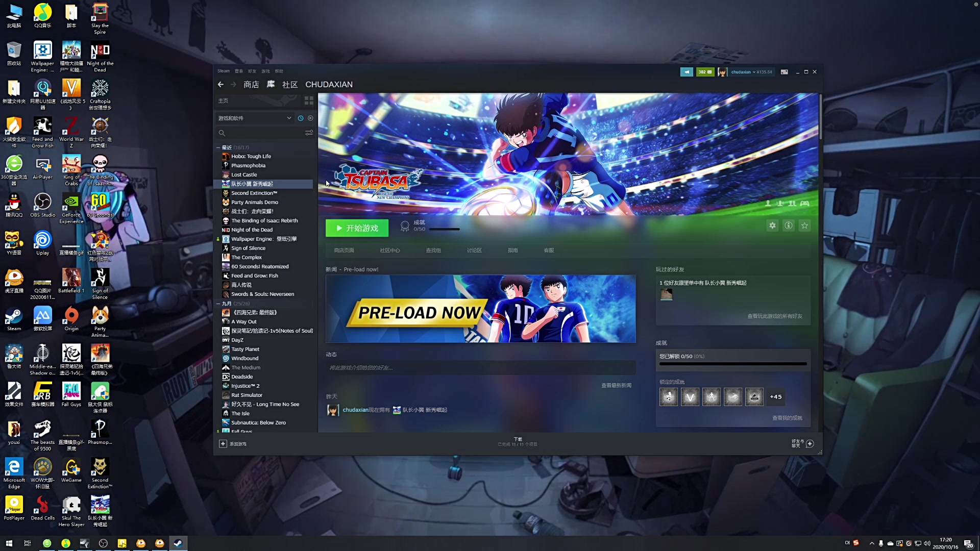Go to the 社区 community tab
Viewport: 980px width, 551px height.
[290, 85]
